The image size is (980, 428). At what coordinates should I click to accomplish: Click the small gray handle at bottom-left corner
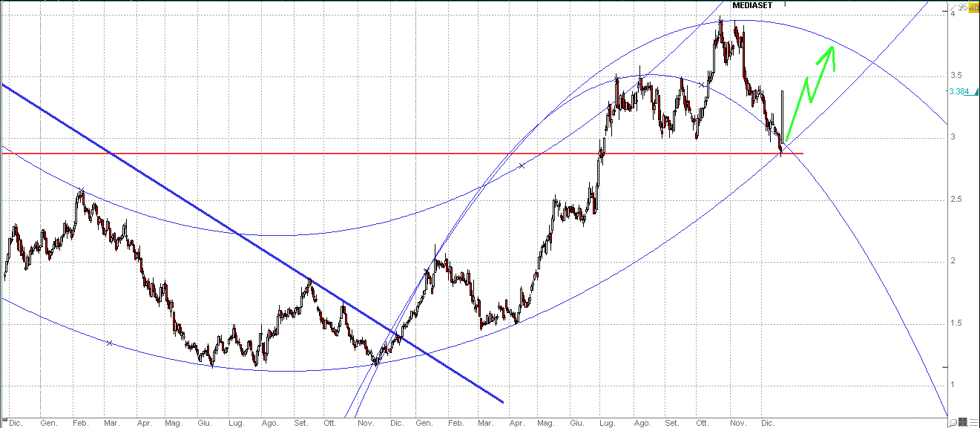(x=4, y=421)
